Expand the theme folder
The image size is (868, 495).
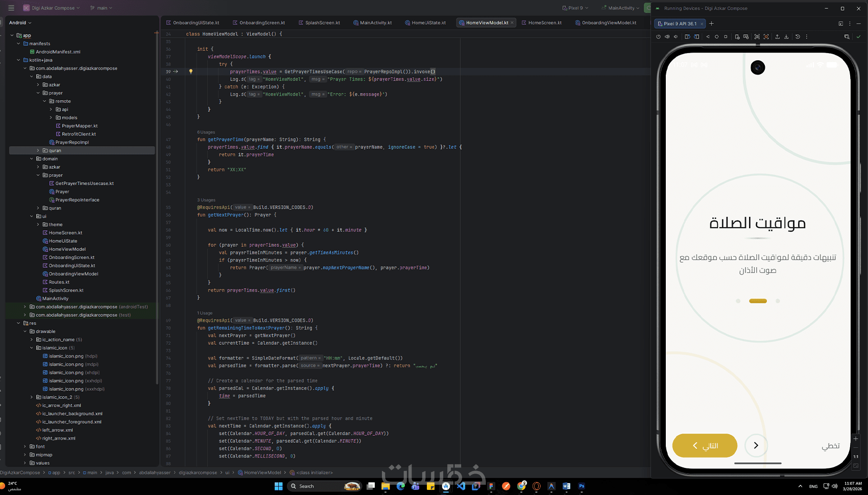coord(38,225)
